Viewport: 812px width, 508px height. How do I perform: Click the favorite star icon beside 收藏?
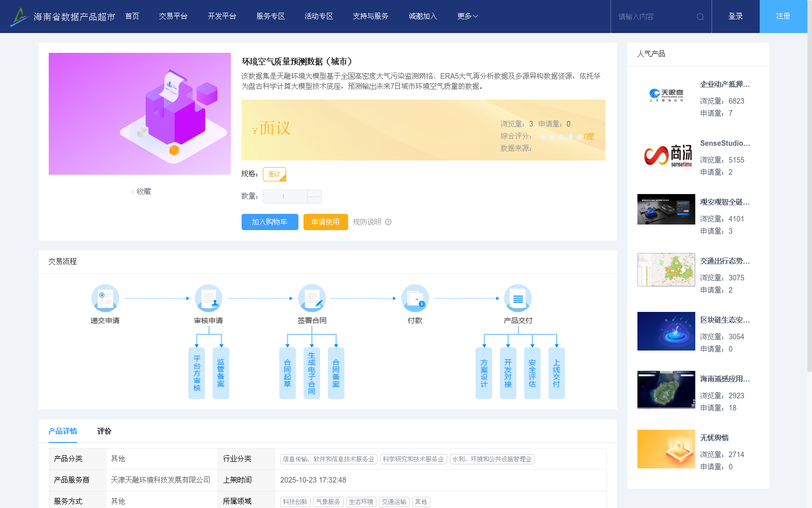point(133,192)
